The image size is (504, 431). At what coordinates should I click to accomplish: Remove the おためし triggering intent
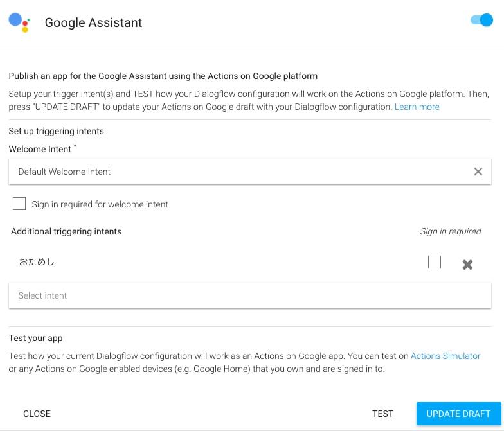pyautogui.click(x=467, y=265)
